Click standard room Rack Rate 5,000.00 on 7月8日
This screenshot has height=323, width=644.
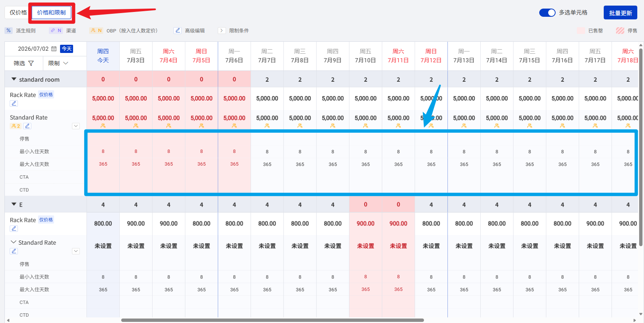[x=300, y=98]
